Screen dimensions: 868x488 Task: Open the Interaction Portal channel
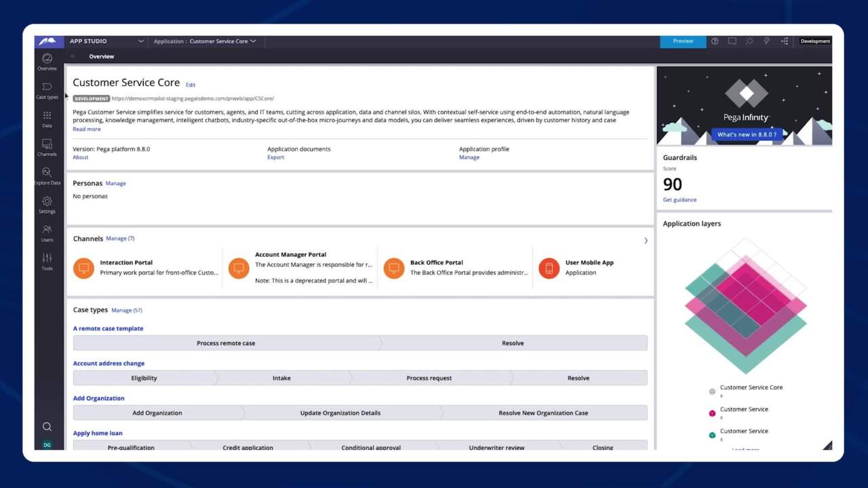pyautogui.click(x=126, y=262)
